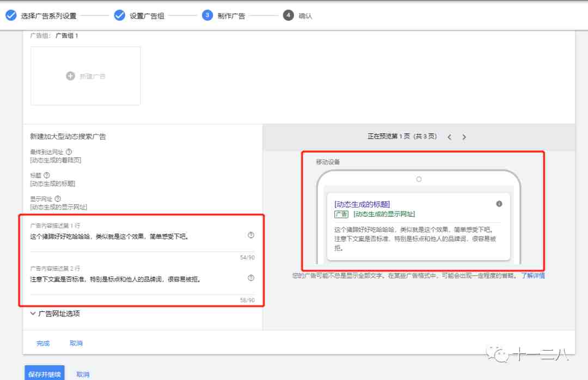Go to next preview page arrow

(464, 137)
